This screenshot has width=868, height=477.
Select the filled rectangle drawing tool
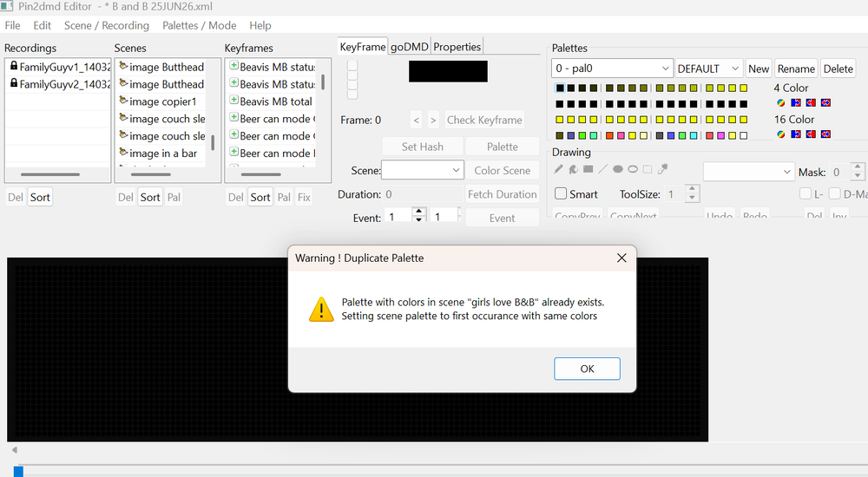point(589,169)
